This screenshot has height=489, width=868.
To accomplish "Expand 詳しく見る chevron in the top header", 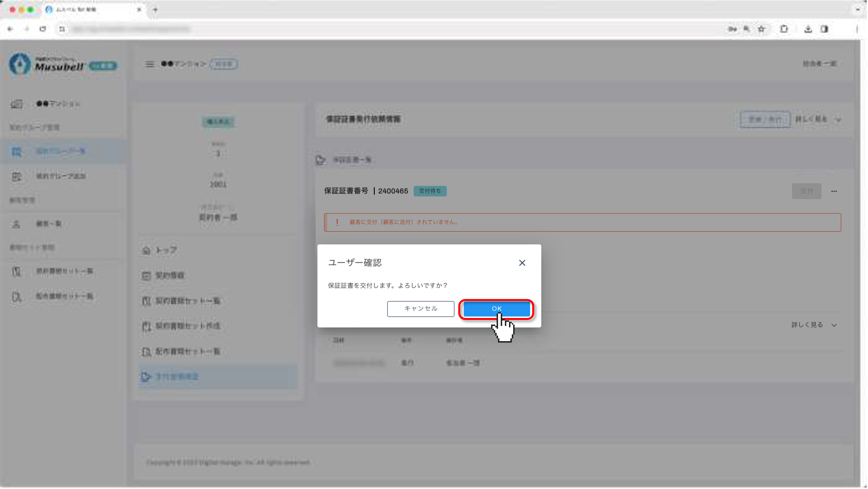I will pos(838,119).
